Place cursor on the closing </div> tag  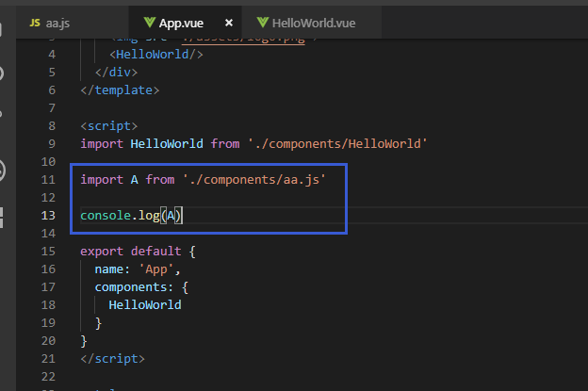(x=116, y=72)
